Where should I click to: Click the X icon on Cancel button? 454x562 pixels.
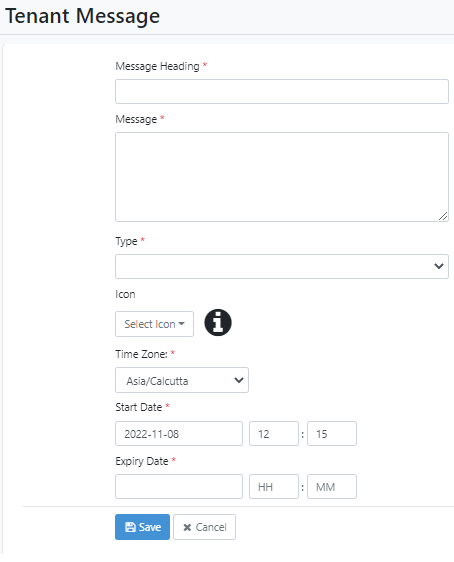187,527
